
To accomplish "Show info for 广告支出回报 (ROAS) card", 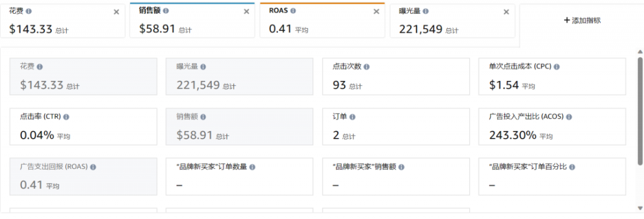I will tap(93, 167).
